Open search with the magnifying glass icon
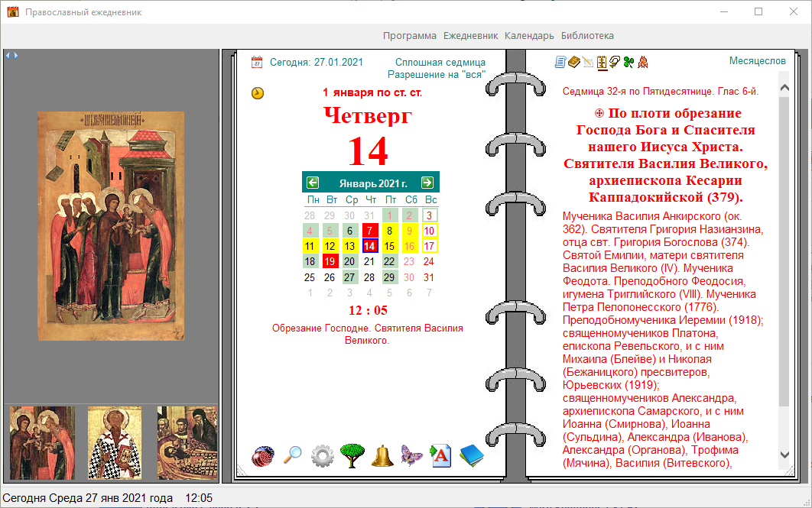This screenshot has height=508, width=812. click(293, 455)
